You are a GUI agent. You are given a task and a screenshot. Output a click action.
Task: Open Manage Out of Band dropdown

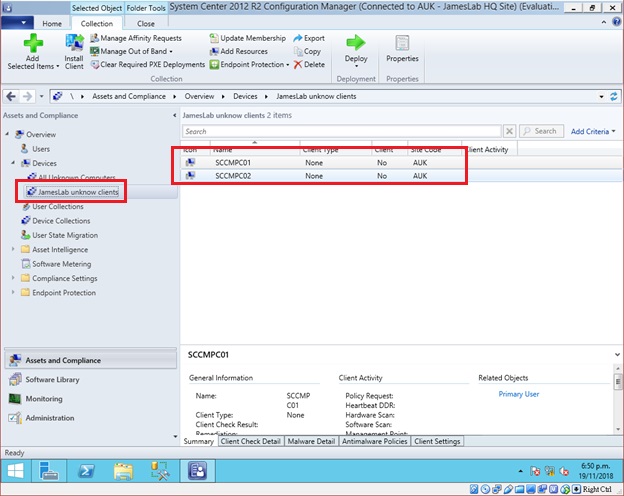point(132,51)
